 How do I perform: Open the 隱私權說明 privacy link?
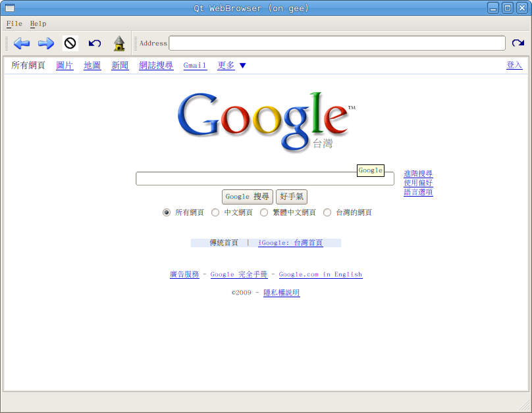(282, 293)
